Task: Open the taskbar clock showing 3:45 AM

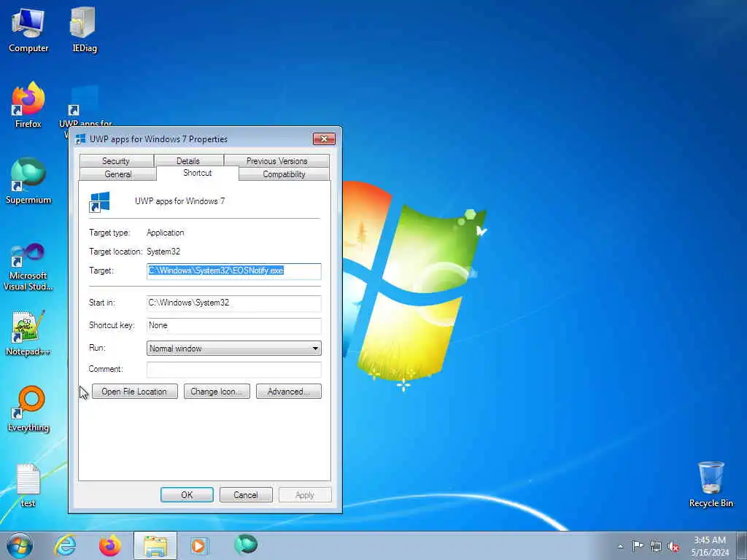Action: [x=710, y=545]
